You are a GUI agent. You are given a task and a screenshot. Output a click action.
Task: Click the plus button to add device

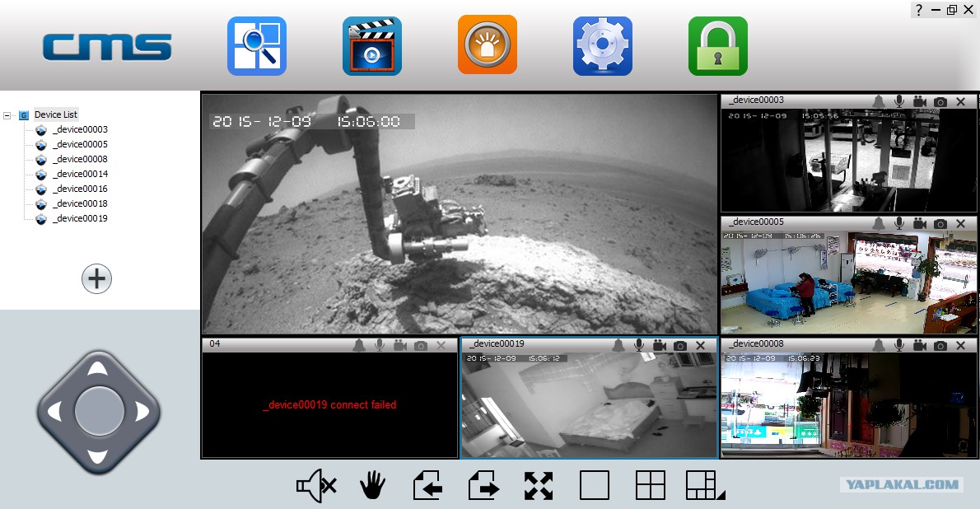coord(96,279)
